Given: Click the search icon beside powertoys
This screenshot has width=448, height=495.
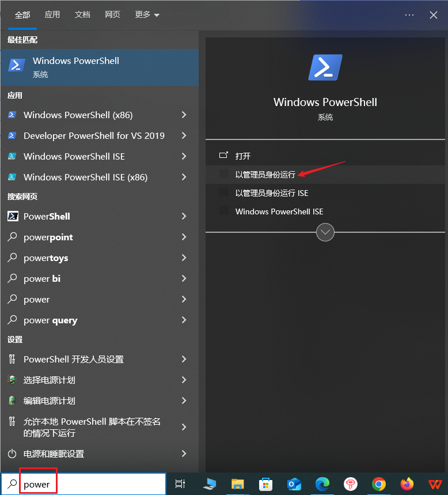Looking at the screenshot, I should (12, 258).
